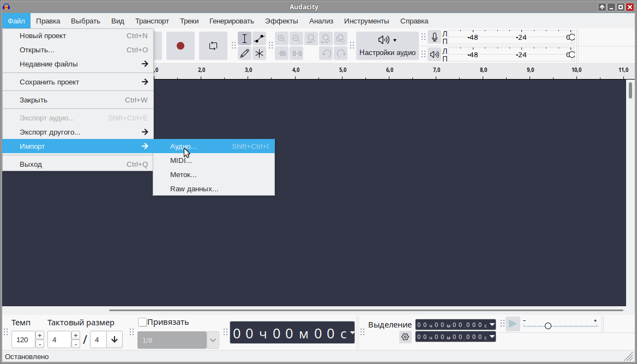This screenshot has width=637, height=364.
Task: Open Настройки аудио dropdown button
Action: [x=387, y=46]
